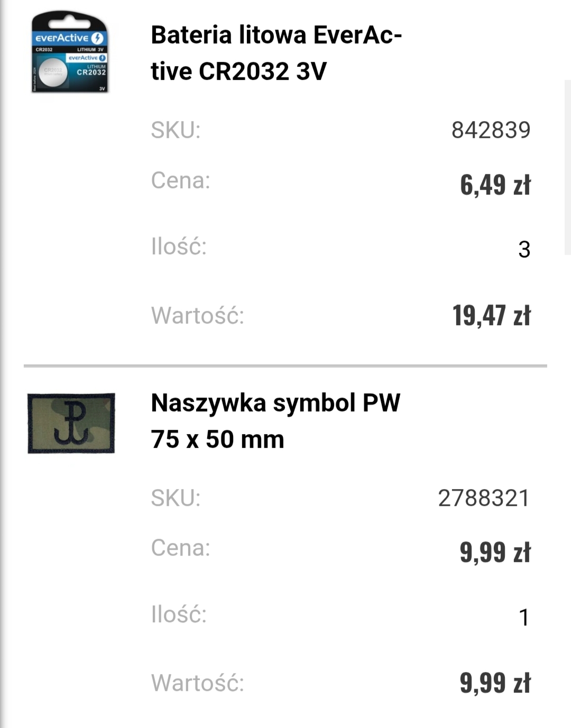Open the Naszywka symbol PW product title

pyautogui.click(x=275, y=421)
